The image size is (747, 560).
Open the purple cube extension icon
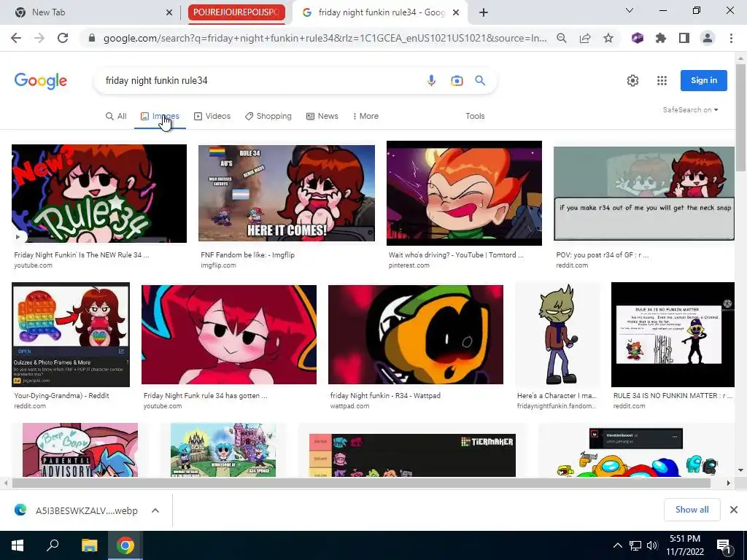pyautogui.click(x=638, y=38)
